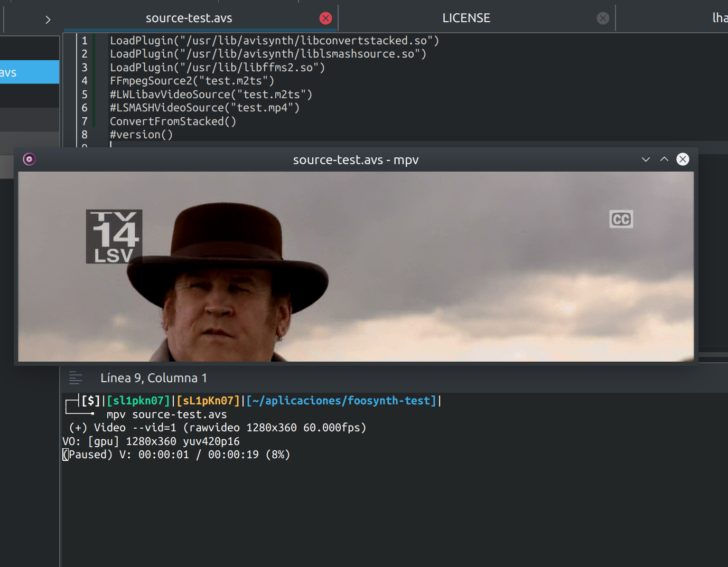Click the close icon on the source-test.avs tab

click(x=326, y=18)
